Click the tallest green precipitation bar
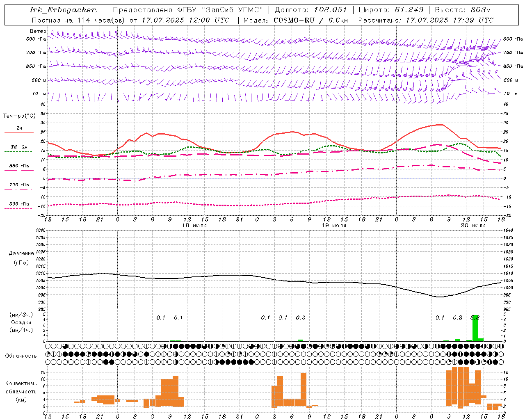Viewport: 525px width, 420px height. [475, 328]
